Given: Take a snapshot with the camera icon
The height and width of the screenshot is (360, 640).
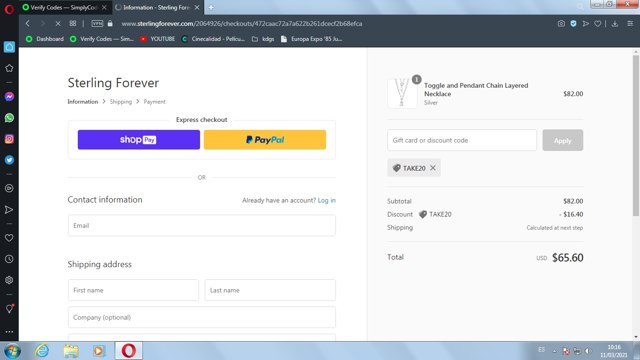Looking at the screenshot, I should tap(561, 24).
